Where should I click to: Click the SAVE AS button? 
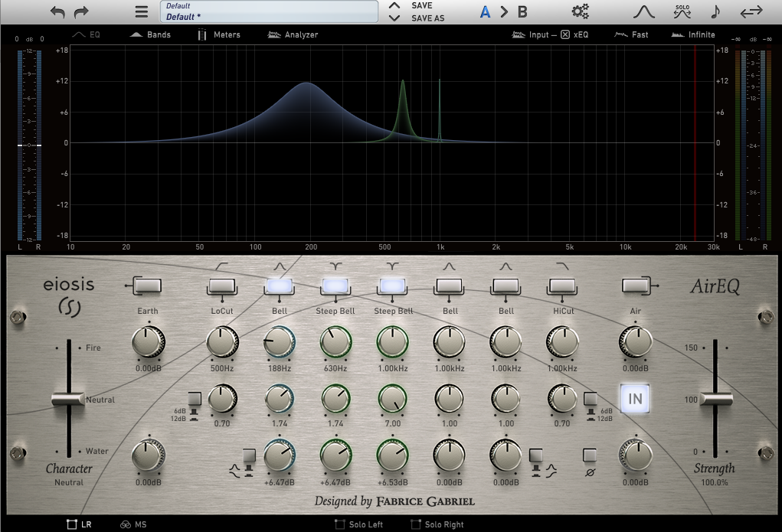[x=427, y=18]
